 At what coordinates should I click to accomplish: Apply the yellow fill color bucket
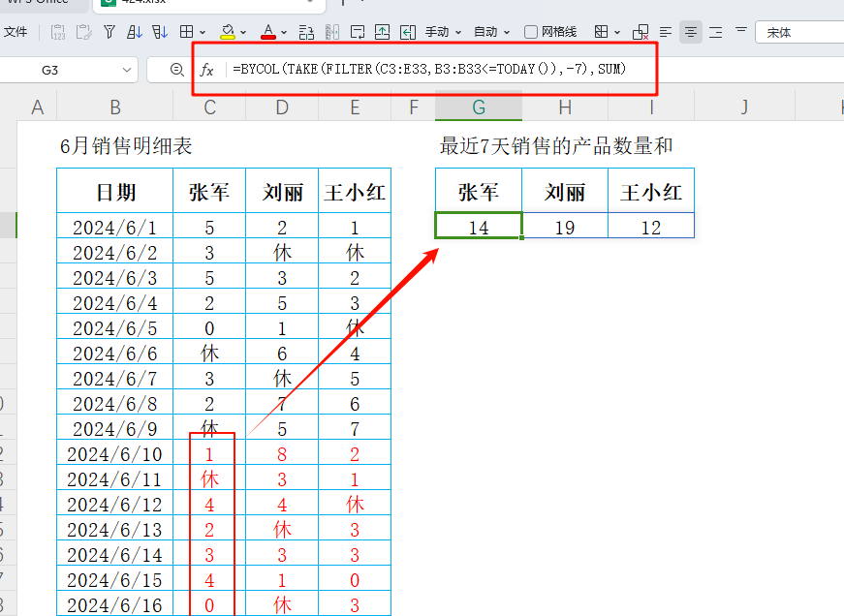228,32
